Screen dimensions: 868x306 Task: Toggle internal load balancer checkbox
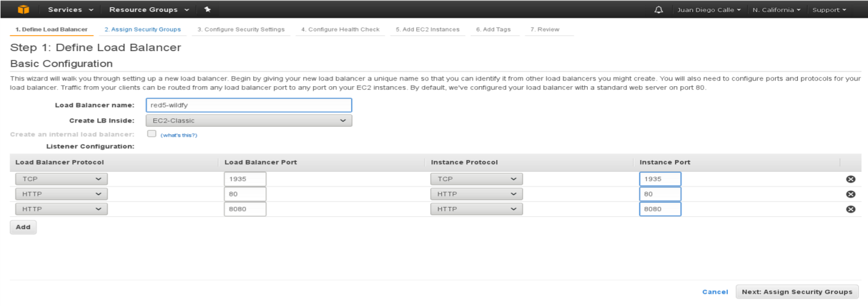click(152, 134)
